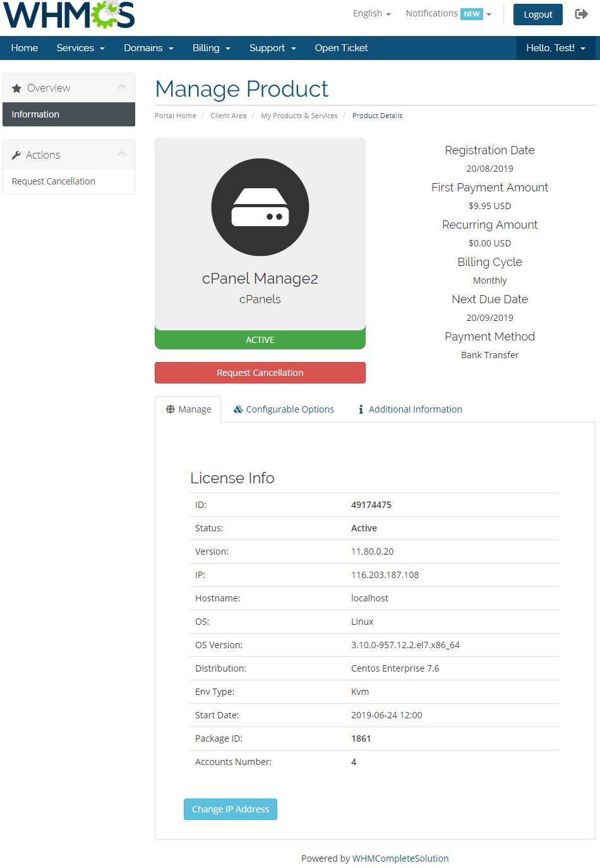
Task: Go to Home in the navbar
Action: (x=25, y=48)
